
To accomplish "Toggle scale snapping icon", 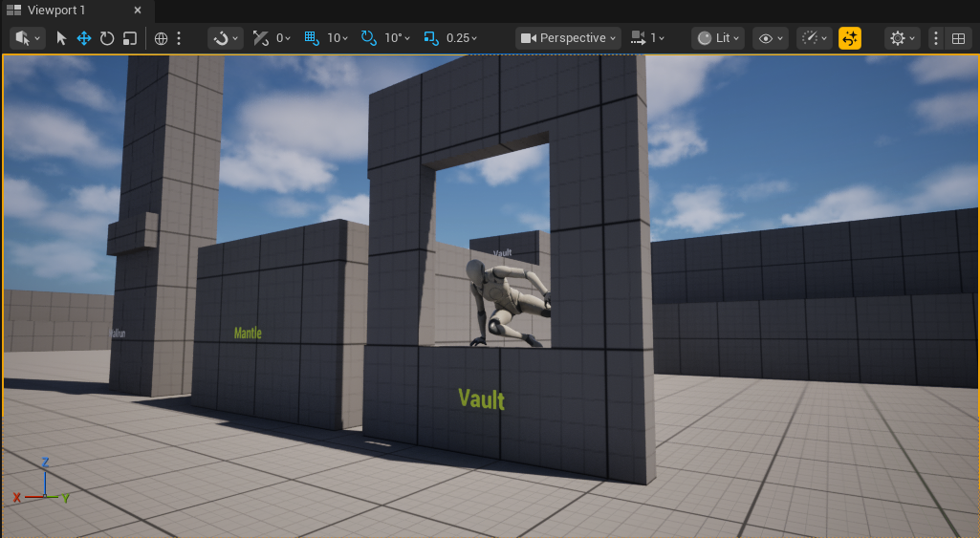I will click(431, 38).
